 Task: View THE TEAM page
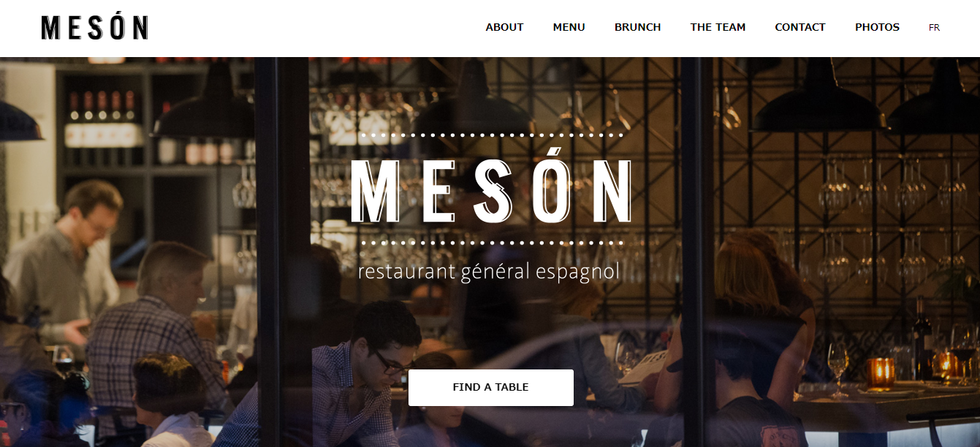coord(718,27)
